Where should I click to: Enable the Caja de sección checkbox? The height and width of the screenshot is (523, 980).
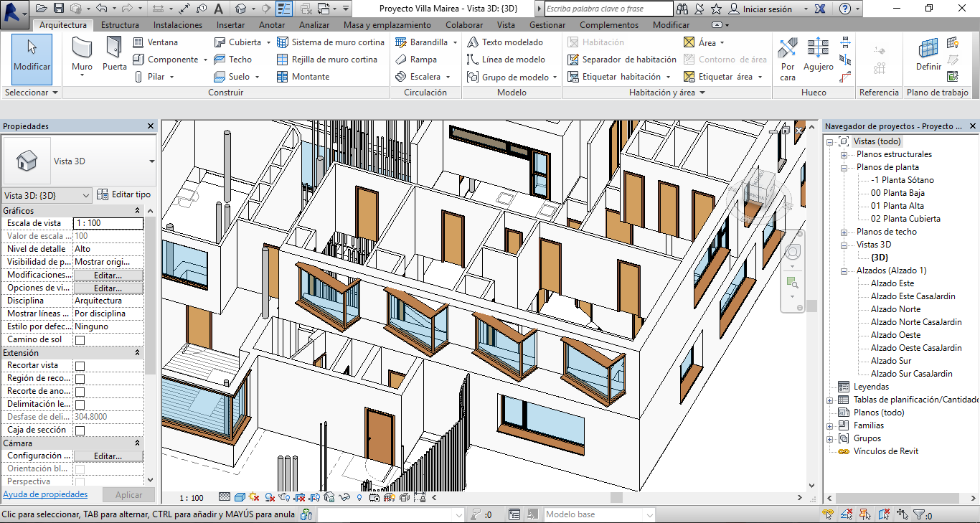tap(80, 430)
